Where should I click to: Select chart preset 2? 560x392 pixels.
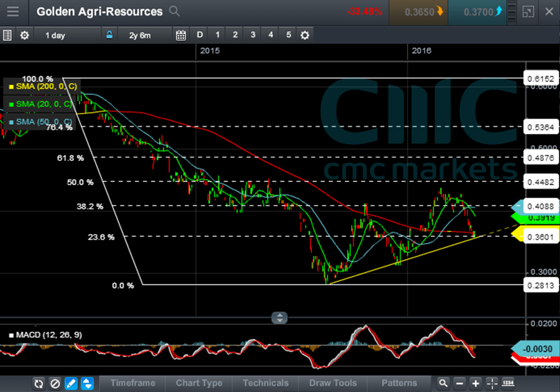pyautogui.click(x=235, y=35)
